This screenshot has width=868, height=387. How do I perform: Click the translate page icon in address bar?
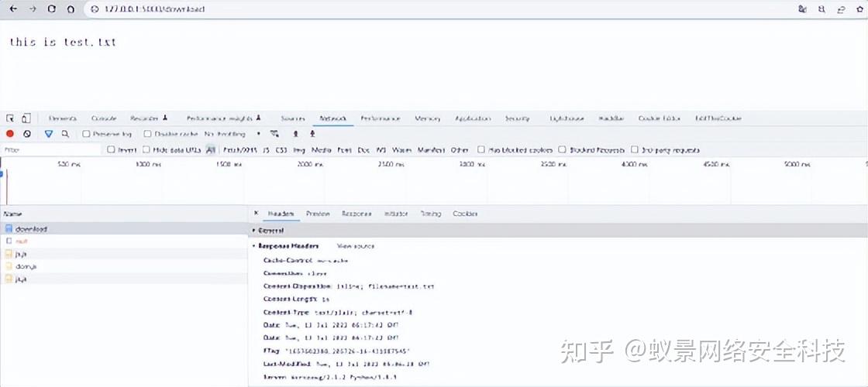[803, 9]
